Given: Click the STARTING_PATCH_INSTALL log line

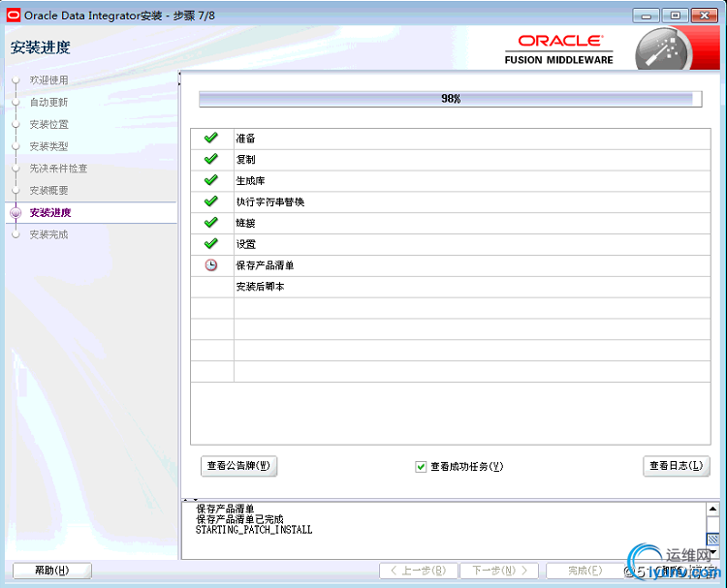Looking at the screenshot, I should pos(254,530).
